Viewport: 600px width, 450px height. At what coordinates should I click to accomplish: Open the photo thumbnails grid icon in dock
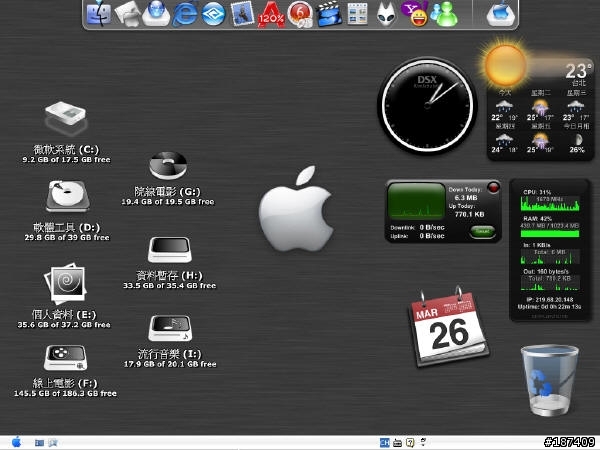click(357, 14)
